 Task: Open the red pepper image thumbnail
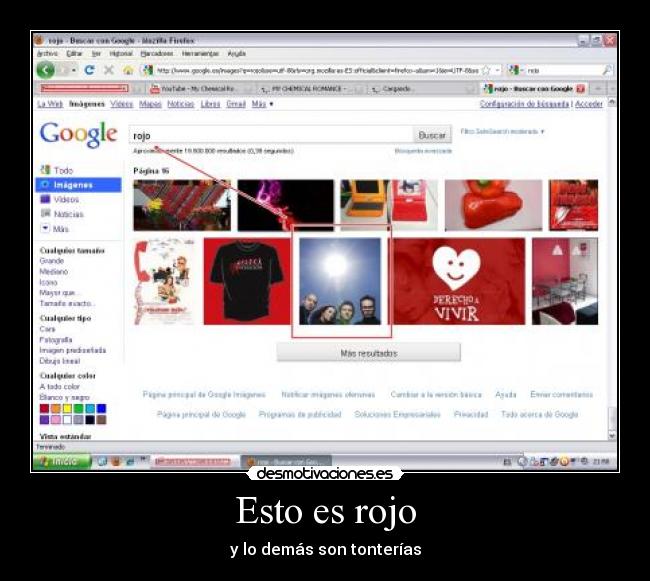pos(493,205)
